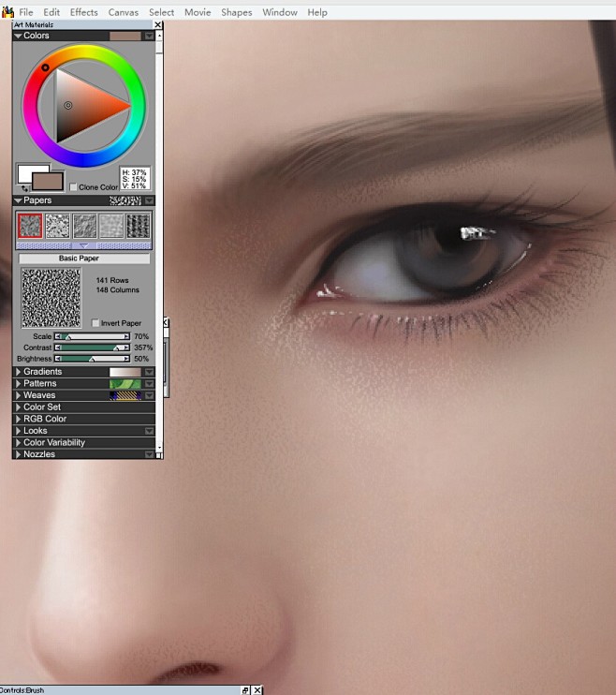Screen dimensions: 616x695
Task: Adjust the Scale slider
Action: (92, 336)
